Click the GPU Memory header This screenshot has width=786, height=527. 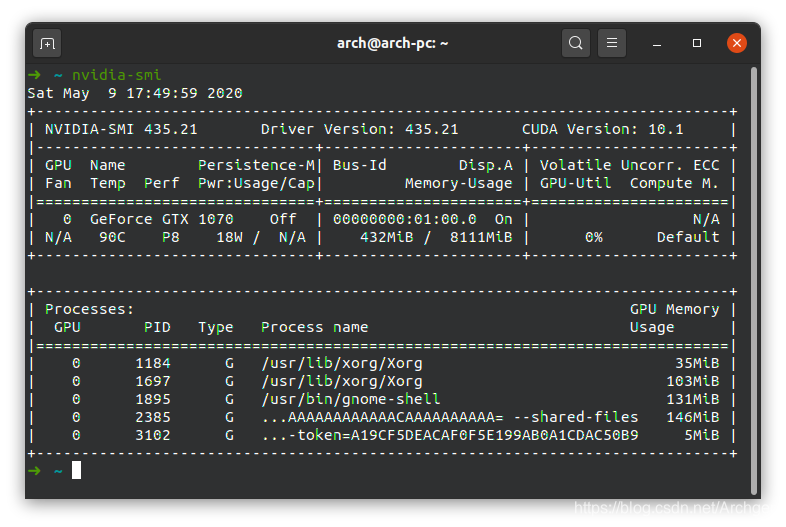tap(674, 309)
